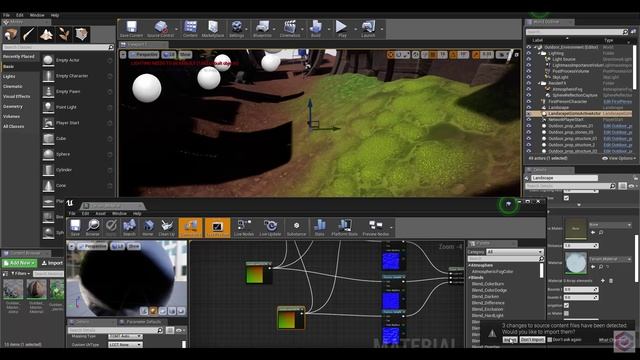Screen dimensions: 640x360
Task: Click the Don't Import button
Action: (x=532, y=340)
